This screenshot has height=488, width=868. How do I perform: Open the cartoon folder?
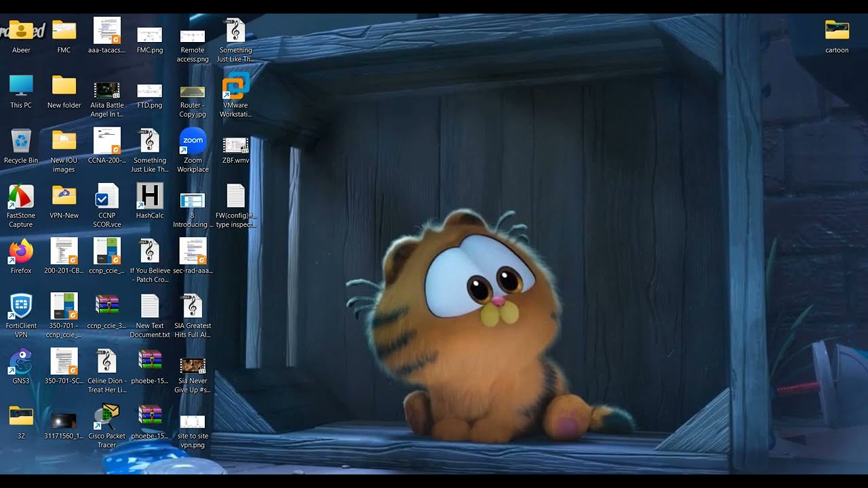point(837,36)
